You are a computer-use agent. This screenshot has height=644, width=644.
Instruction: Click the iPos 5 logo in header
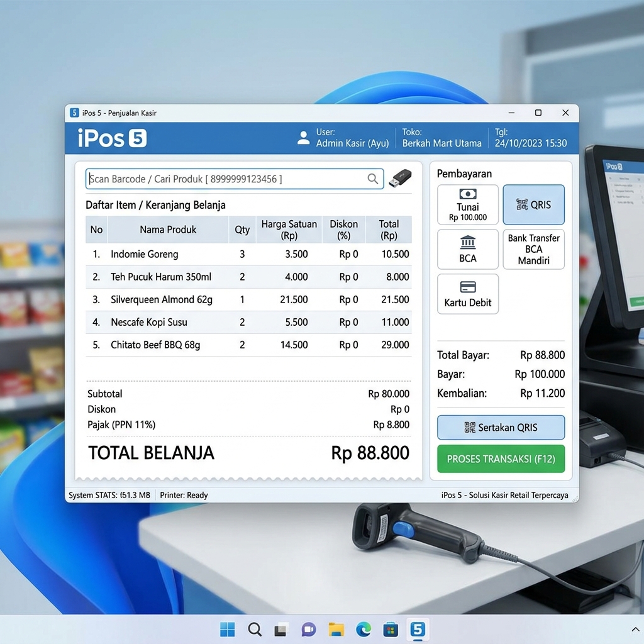point(112,138)
